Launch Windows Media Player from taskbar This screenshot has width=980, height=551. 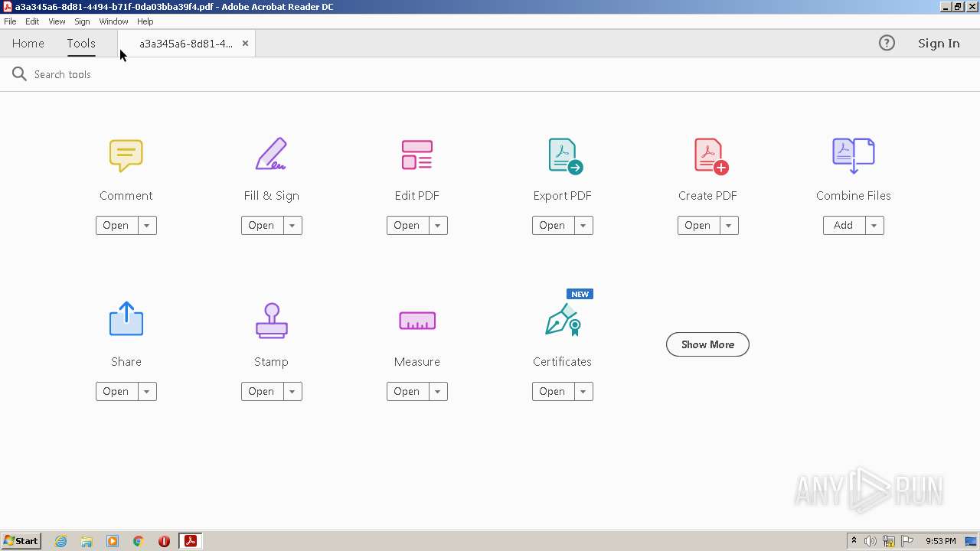(x=113, y=541)
